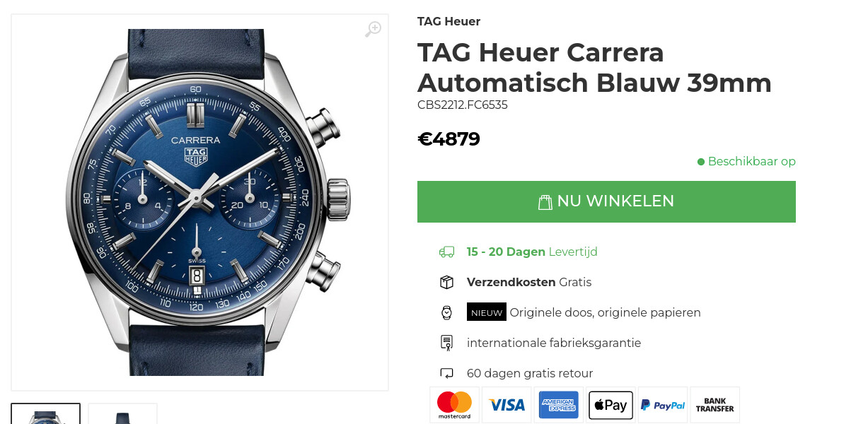Select the first watch thumbnail
This screenshot has height=424, width=868.
click(x=45, y=413)
